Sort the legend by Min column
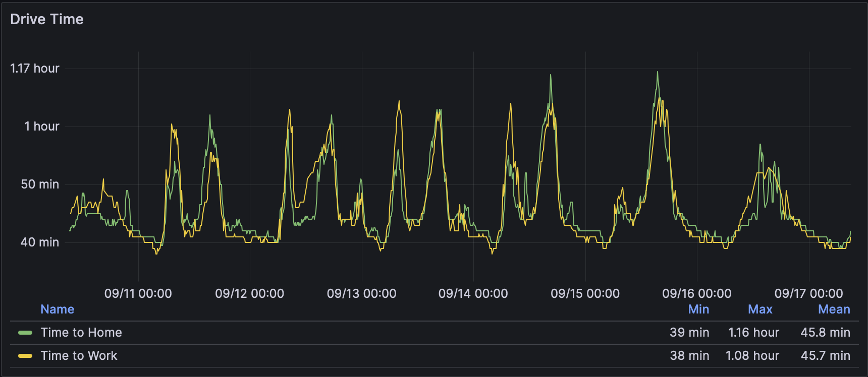The image size is (868, 377). [x=698, y=309]
